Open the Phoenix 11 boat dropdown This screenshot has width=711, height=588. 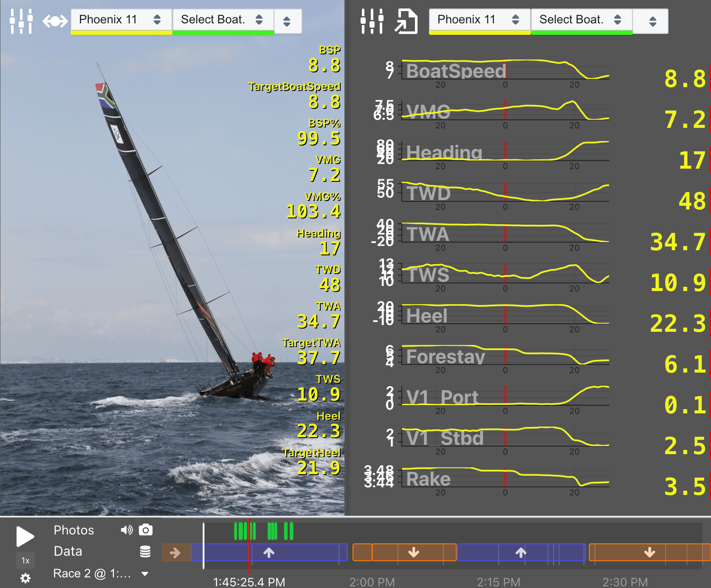click(121, 20)
